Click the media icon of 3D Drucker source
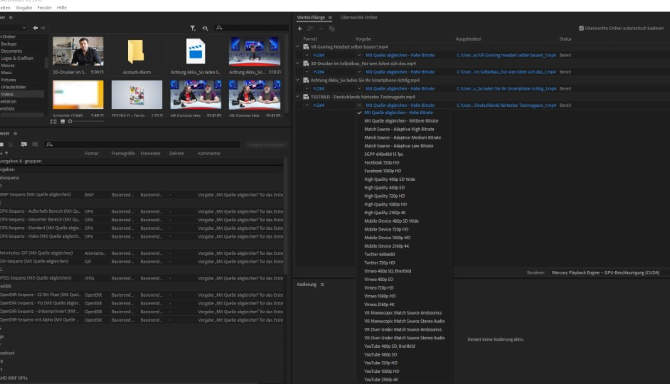Viewport: 670px width, 384px height. (x=306, y=63)
